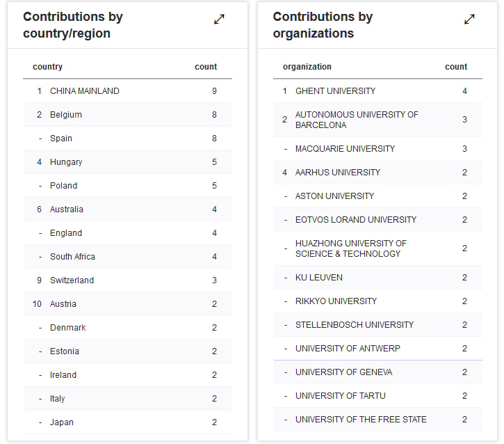Viewport: 504px width, 444px height.
Task: Select the Hungary row
Action: point(66,162)
